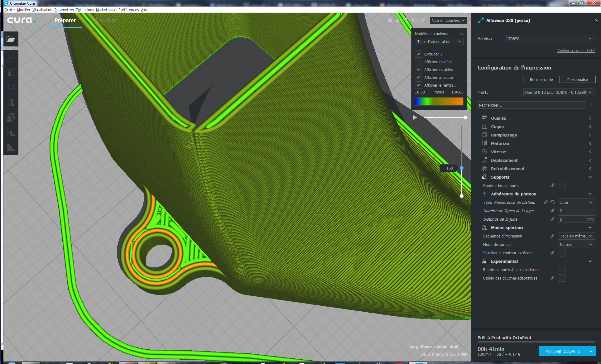Open the Vue en couches dropdown

pos(448,20)
